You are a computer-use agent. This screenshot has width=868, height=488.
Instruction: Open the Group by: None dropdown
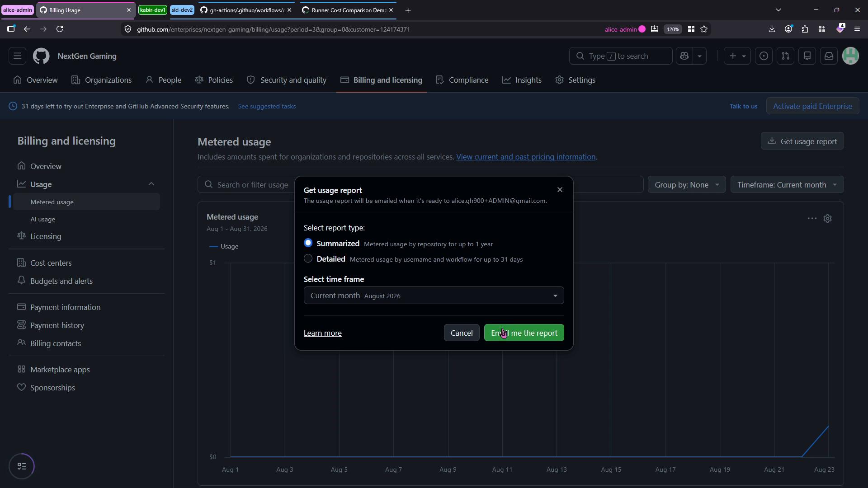[x=686, y=185]
